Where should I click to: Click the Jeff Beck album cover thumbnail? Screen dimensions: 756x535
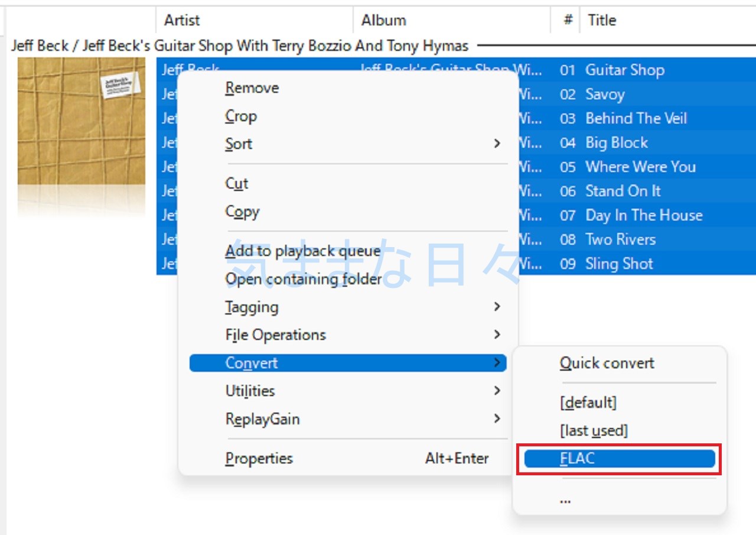[82, 122]
